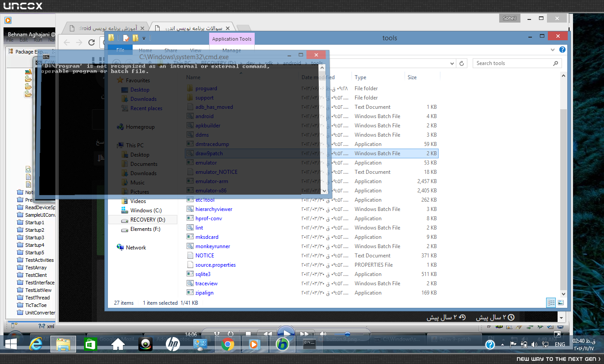The image size is (604, 364).
Task: Open the Application Tools contextual tab
Action: click(x=232, y=39)
